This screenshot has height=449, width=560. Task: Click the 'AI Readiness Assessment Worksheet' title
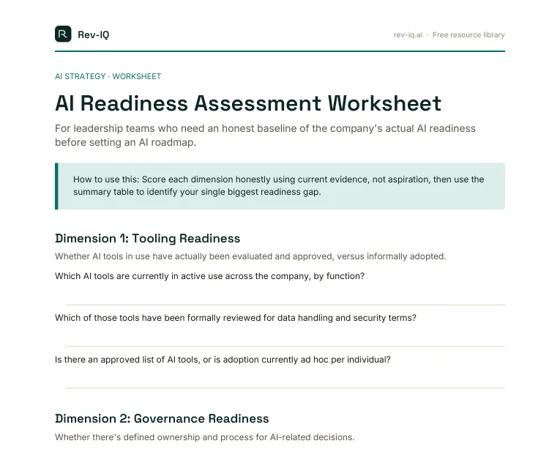click(x=248, y=103)
